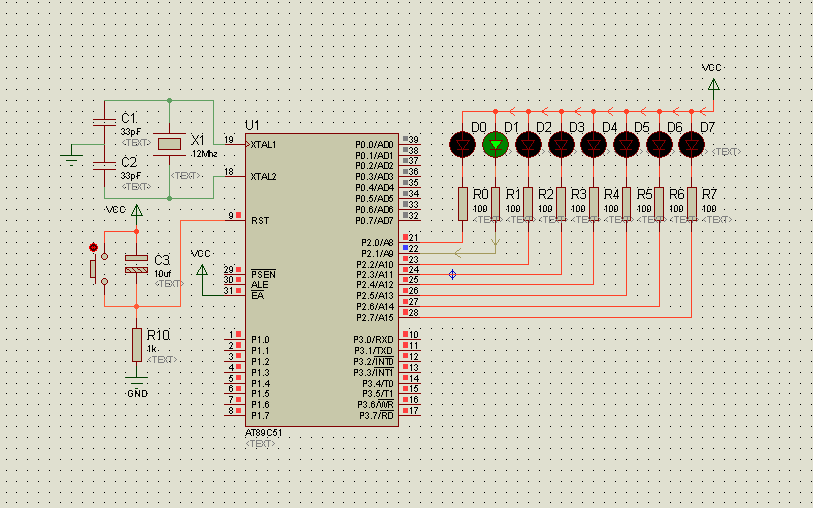Select resistor R0 under LED D0

pos(462,204)
